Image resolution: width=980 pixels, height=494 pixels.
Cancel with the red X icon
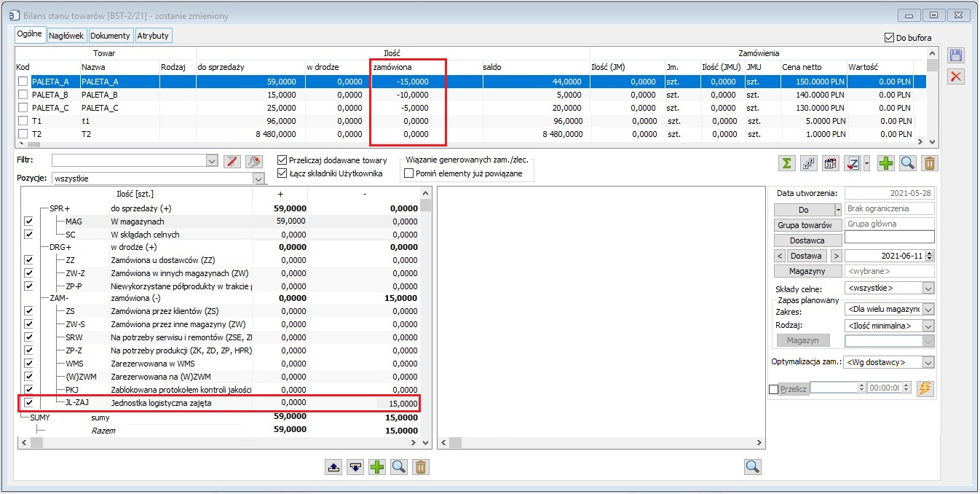tap(957, 77)
